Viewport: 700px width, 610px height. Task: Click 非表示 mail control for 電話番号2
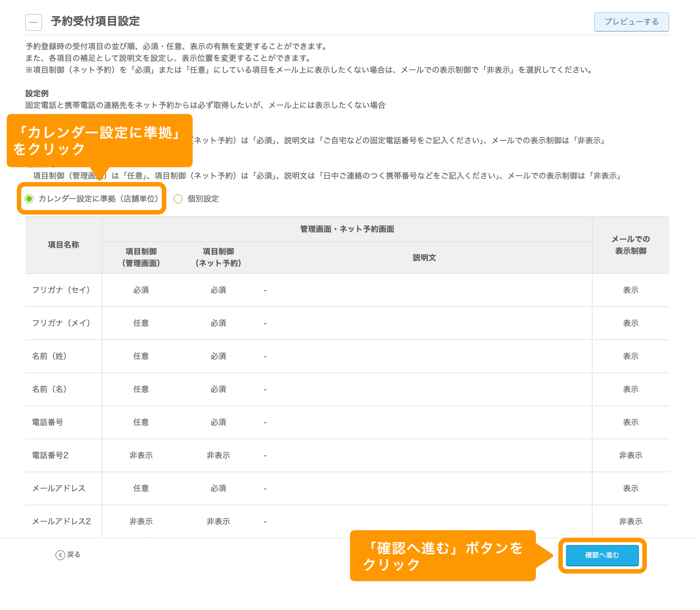631,455
